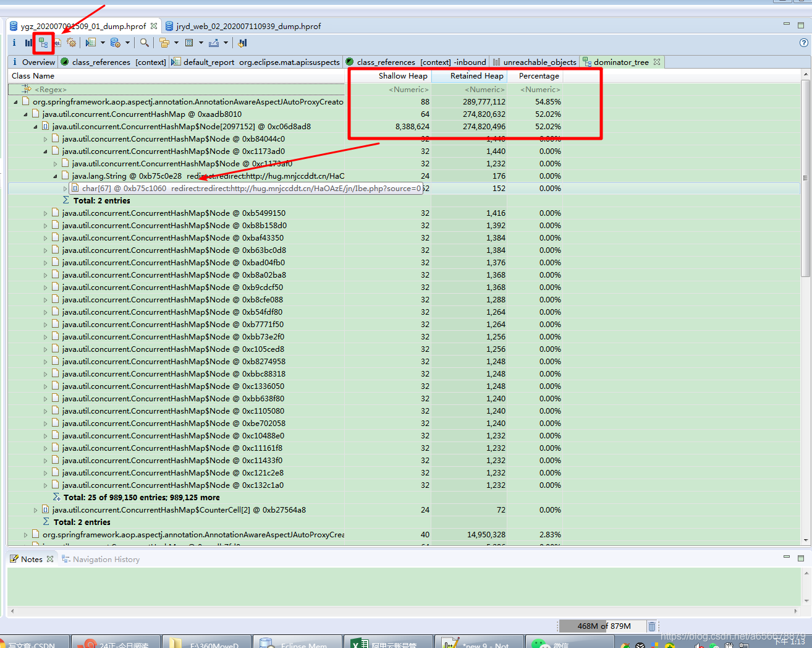The height and width of the screenshot is (648, 812).
Task: Select the Navigation History tab
Action: (x=101, y=559)
